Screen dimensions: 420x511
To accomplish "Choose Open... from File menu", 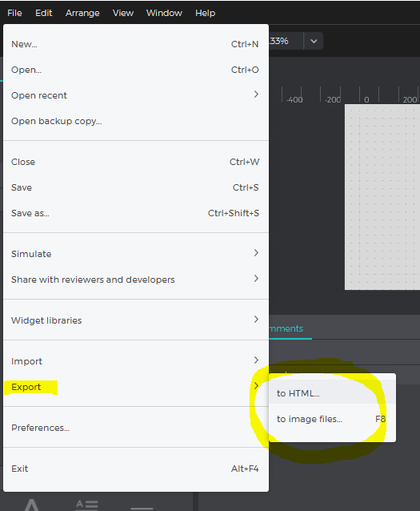I will 136,70.
